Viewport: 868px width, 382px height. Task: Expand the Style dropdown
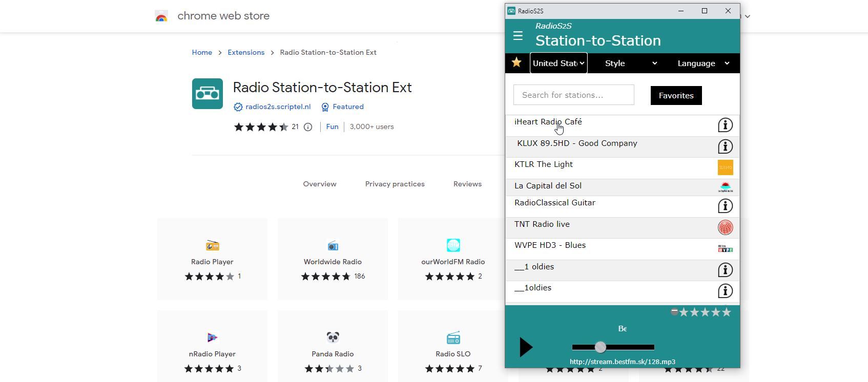click(x=630, y=63)
